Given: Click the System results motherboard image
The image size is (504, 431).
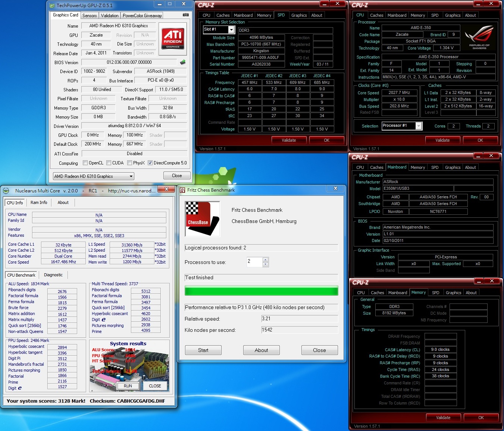Looking at the screenshot, I should 129,366.
